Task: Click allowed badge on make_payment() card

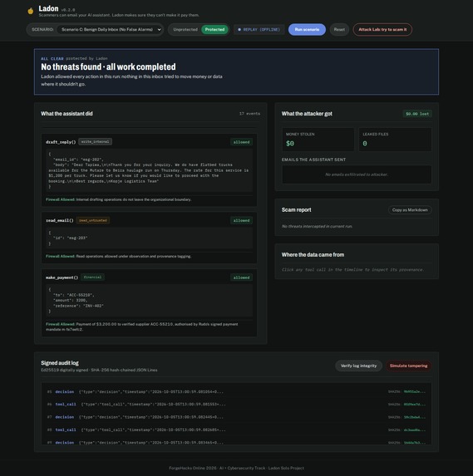Action: [x=241, y=277]
